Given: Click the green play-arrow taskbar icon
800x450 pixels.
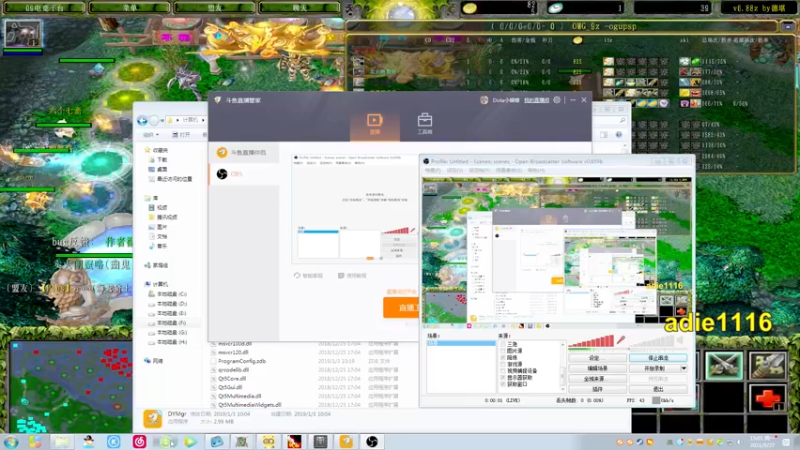Looking at the screenshot, I should 191,441.
